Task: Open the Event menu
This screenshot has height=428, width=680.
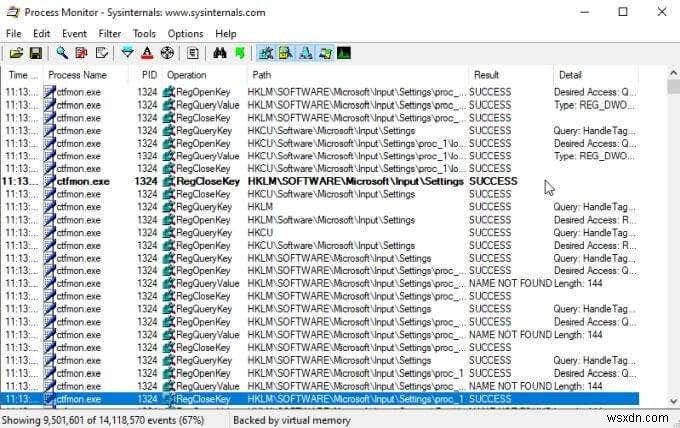Action: (74, 33)
